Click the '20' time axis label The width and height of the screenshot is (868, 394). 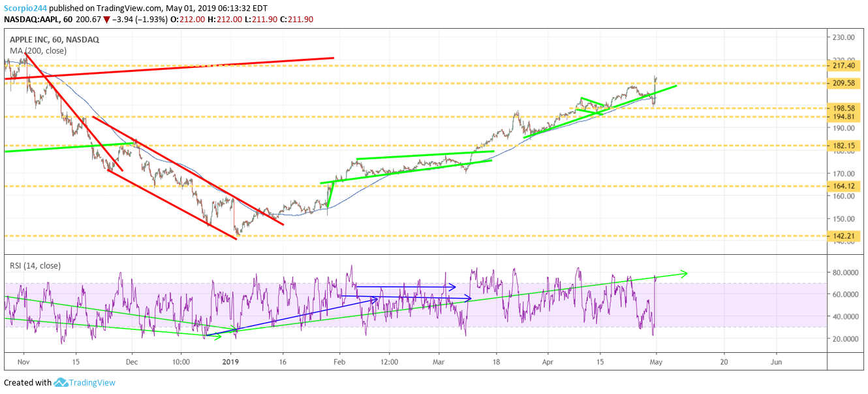pyautogui.click(x=724, y=361)
